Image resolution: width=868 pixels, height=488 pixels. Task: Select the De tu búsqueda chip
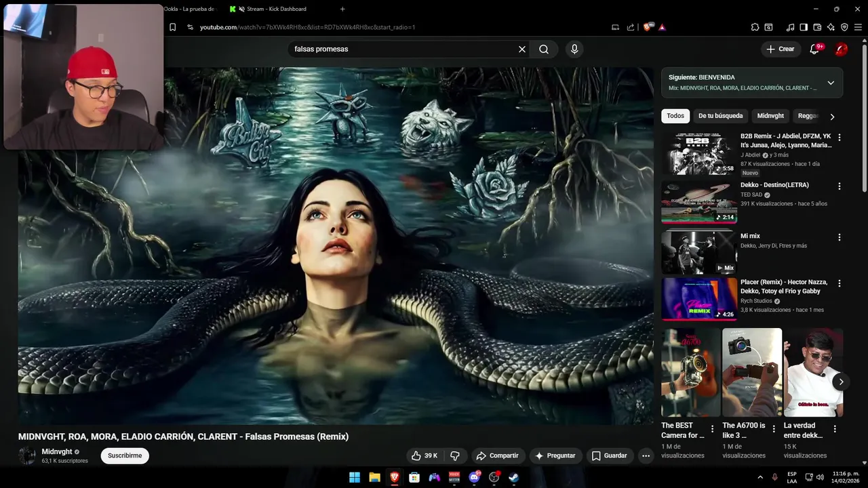[x=721, y=116]
